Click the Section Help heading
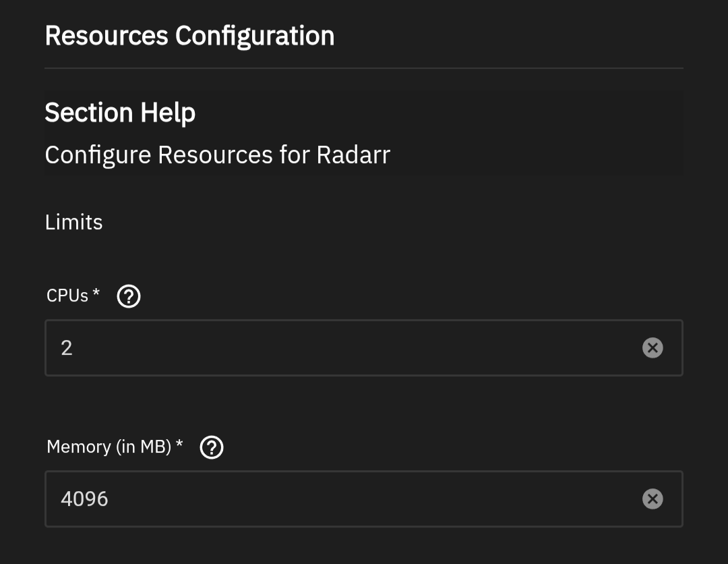728x564 pixels. [x=120, y=113]
